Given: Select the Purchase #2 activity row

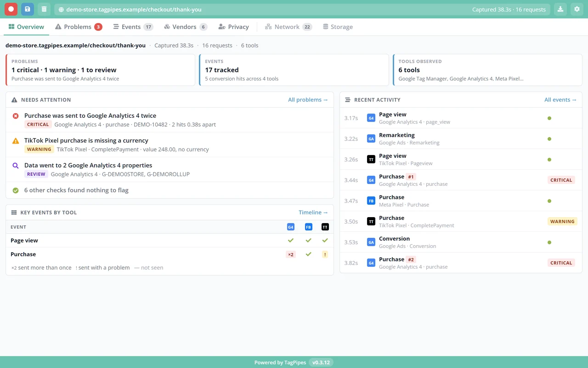Looking at the screenshot, I should click(x=461, y=263).
